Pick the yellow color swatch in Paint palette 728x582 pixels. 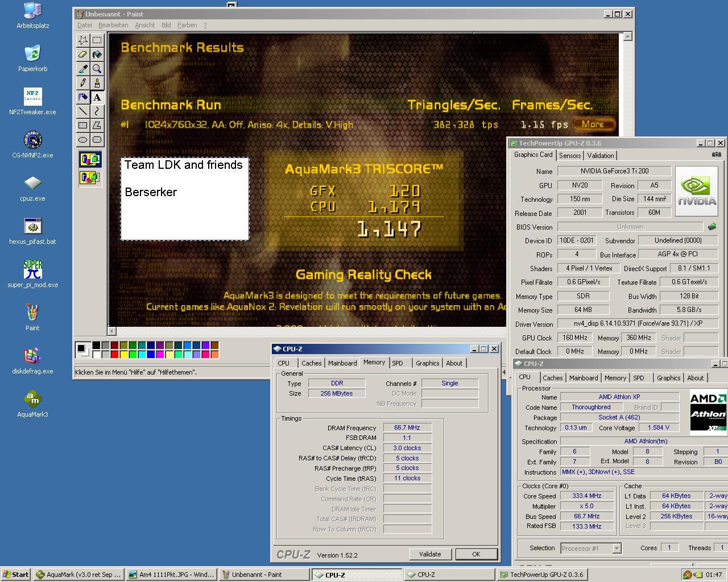pyautogui.click(x=123, y=355)
